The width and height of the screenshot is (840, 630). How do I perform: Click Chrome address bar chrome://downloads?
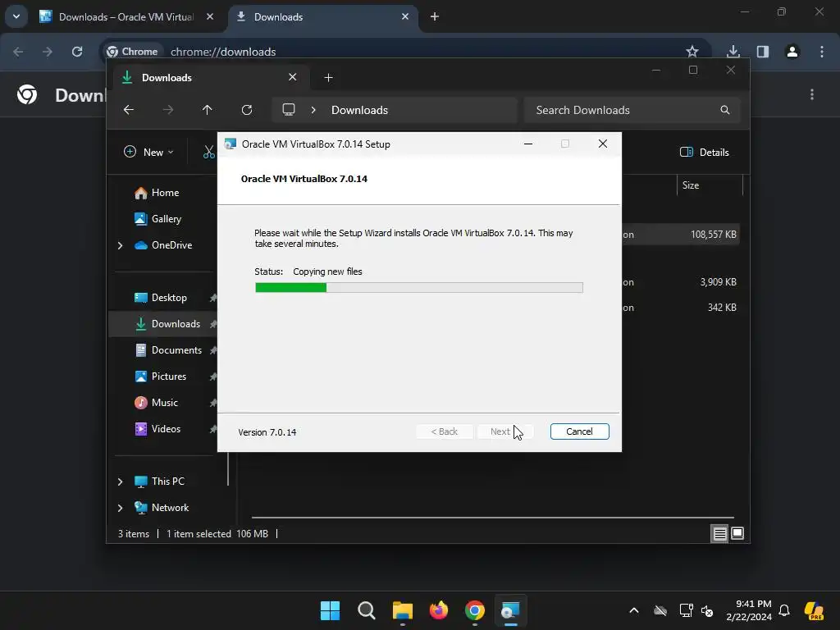point(223,52)
